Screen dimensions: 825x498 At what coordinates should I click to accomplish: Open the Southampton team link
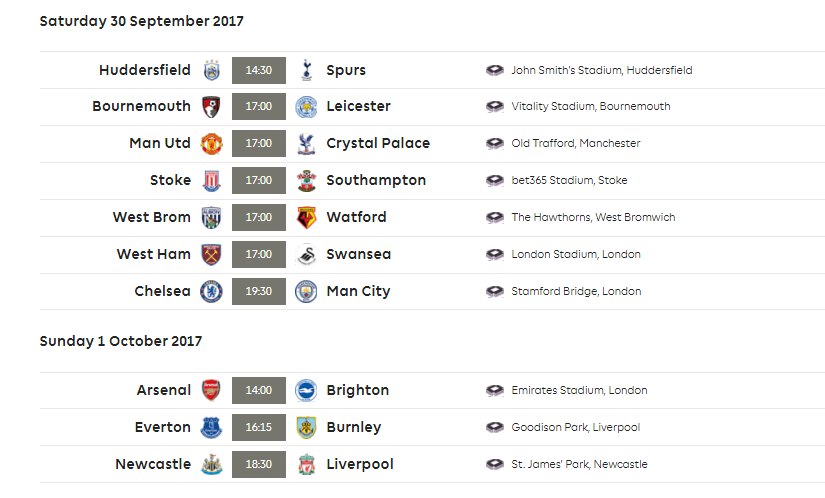376,180
